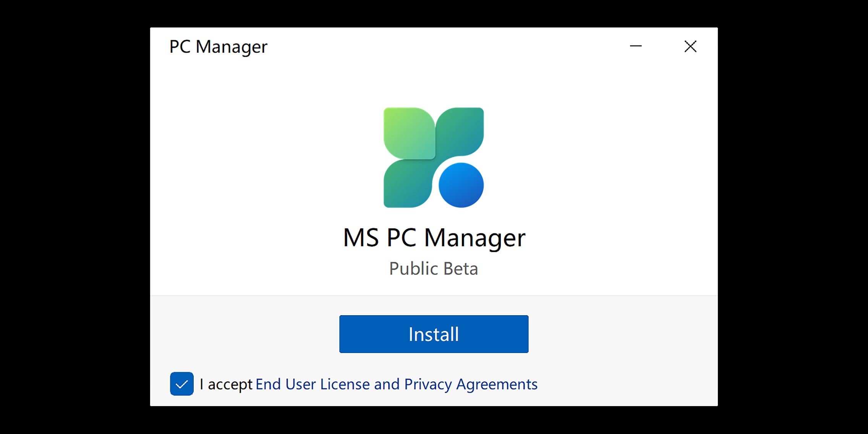Screen dimensions: 868x434
Task: Click the MS PC Manager logo
Action: point(434,157)
